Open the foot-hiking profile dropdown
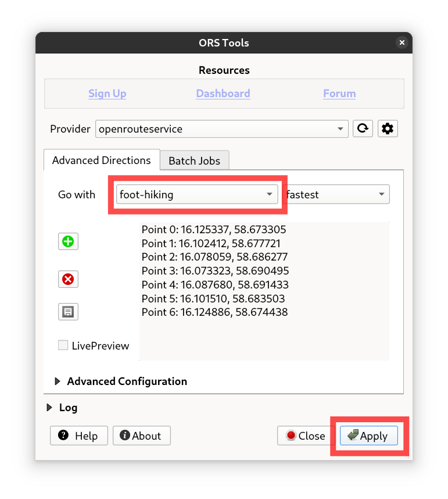Viewport: 448px width, 499px height. pos(196,195)
